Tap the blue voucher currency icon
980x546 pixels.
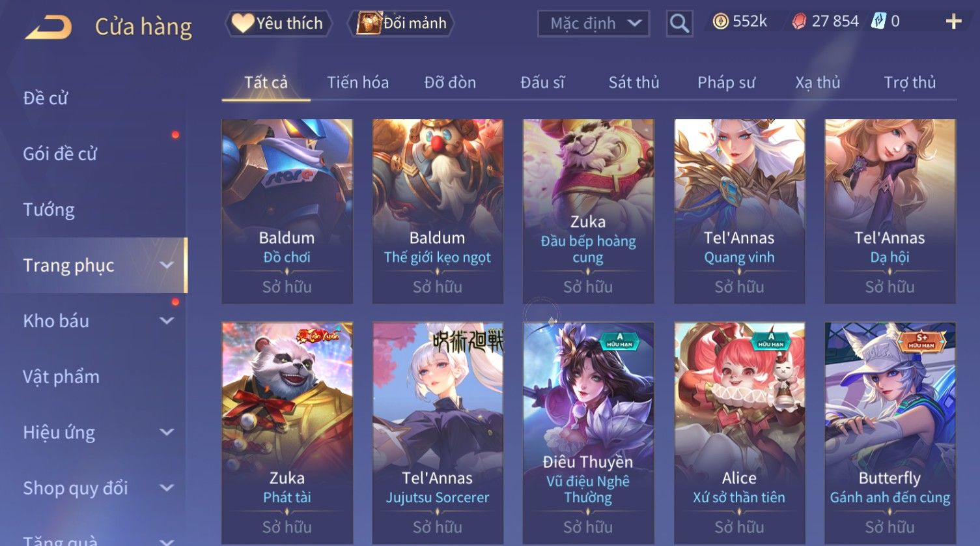879,22
